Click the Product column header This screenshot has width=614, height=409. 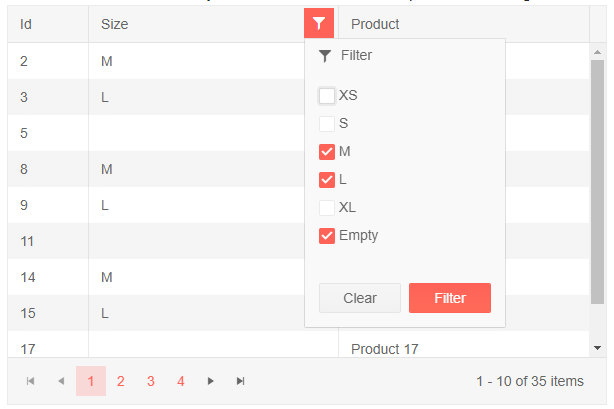point(375,24)
